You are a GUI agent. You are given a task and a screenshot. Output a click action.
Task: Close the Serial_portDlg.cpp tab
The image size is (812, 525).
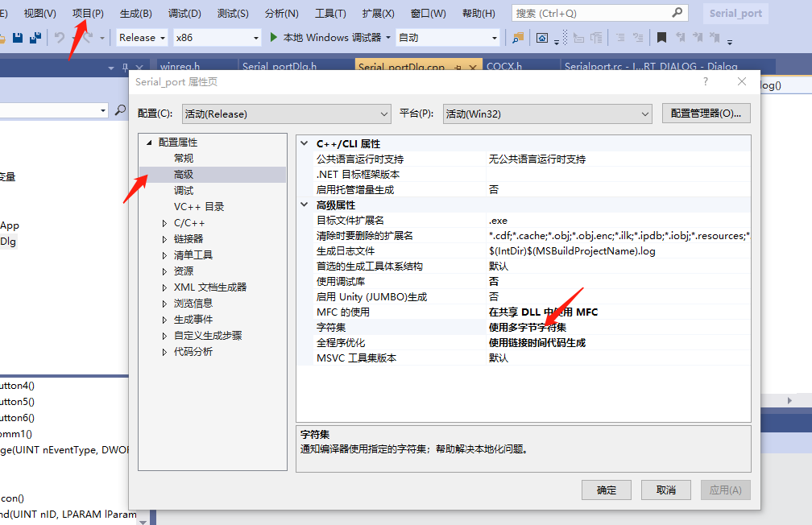[x=473, y=68]
